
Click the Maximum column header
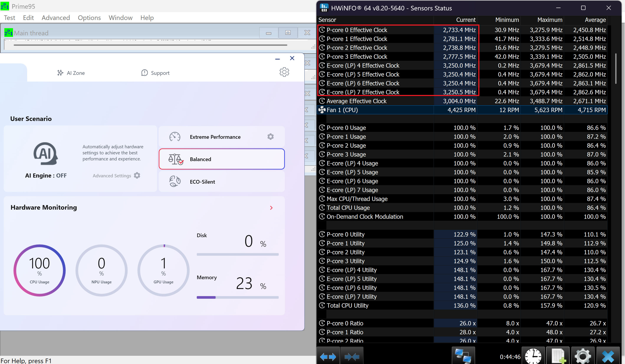click(x=542, y=20)
